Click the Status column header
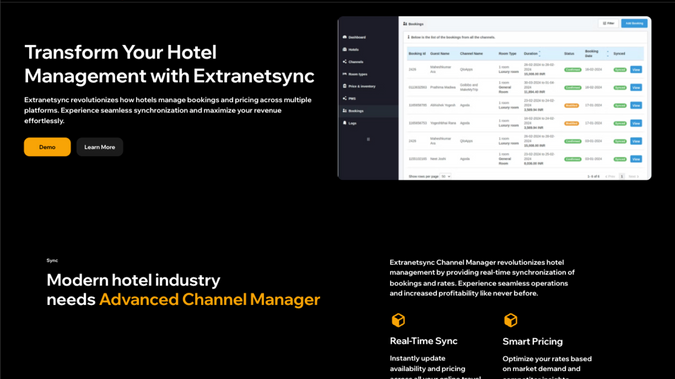The image size is (675, 379). click(x=569, y=53)
